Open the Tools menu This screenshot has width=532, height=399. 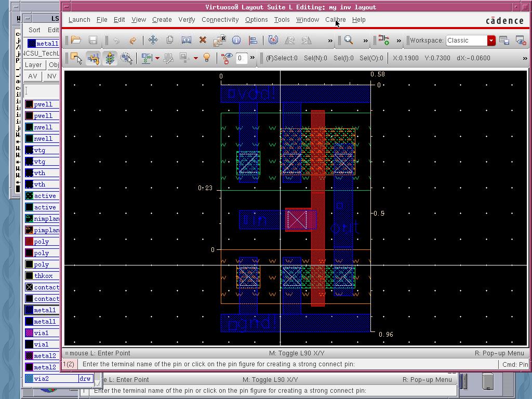tap(282, 20)
